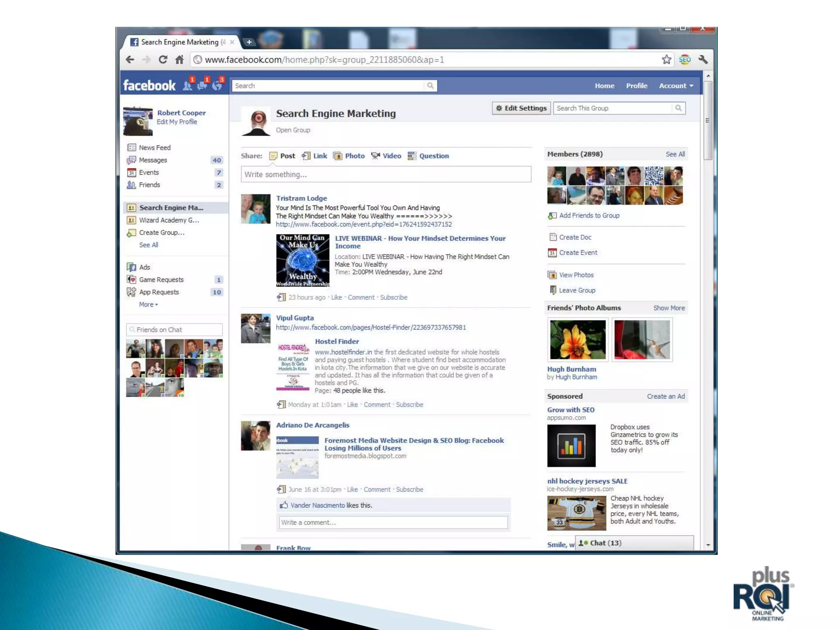Viewport: 840px width, 630px height.
Task: Click the SEO extension icon
Action: click(685, 60)
